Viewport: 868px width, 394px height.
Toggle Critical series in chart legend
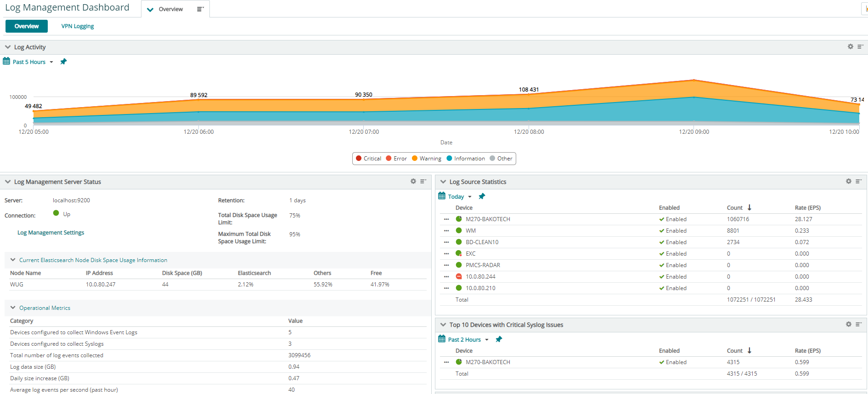tap(368, 159)
